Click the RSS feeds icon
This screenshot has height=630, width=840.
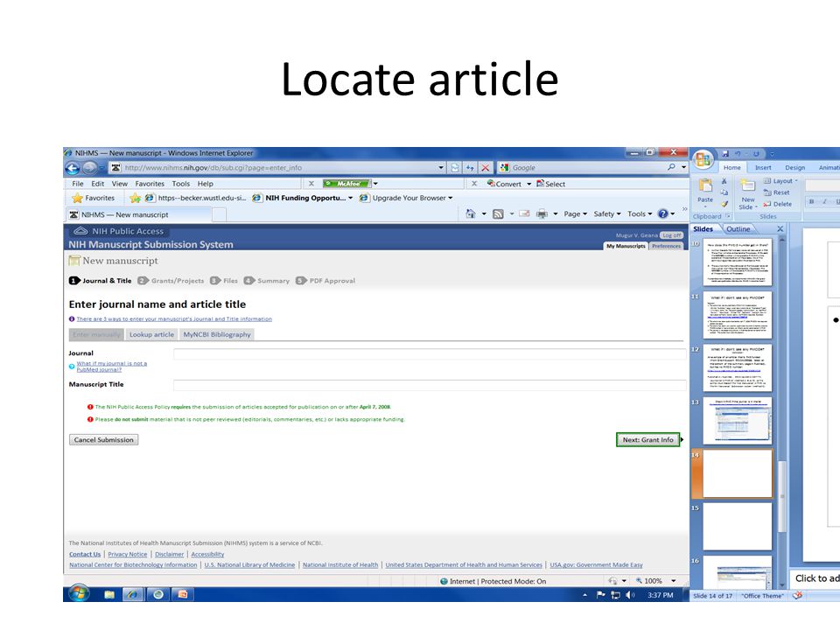click(x=498, y=213)
